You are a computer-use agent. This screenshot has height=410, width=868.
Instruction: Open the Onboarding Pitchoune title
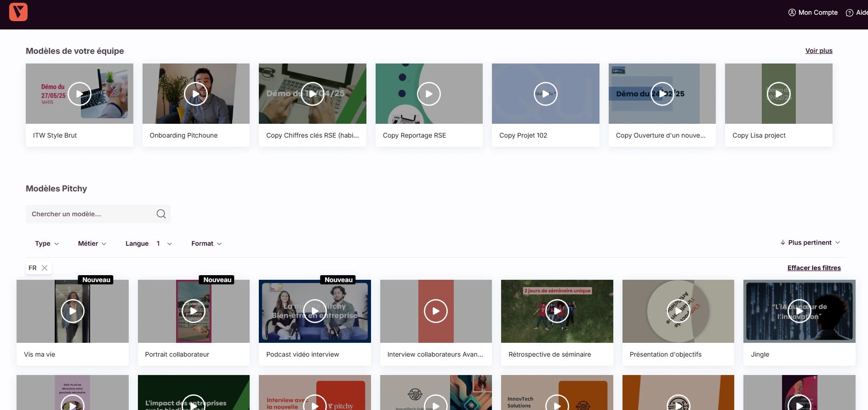pyautogui.click(x=183, y=135)
